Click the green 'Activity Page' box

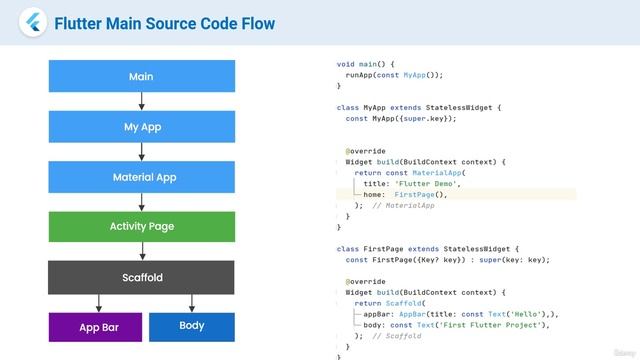(142, 227)
